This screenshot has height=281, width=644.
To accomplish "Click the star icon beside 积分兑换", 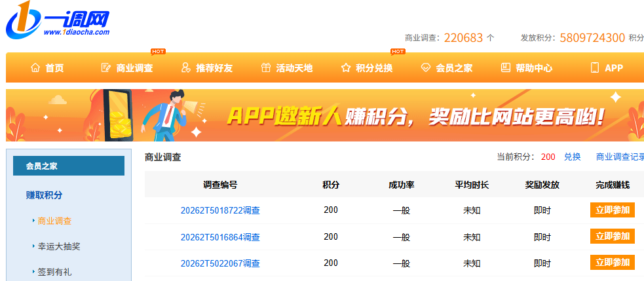I will (x=346, y=67).
